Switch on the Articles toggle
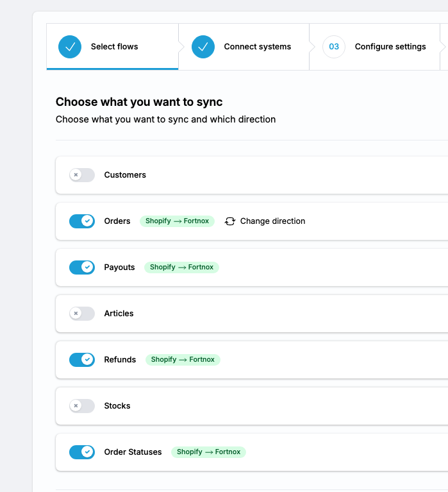 point(82,314)
